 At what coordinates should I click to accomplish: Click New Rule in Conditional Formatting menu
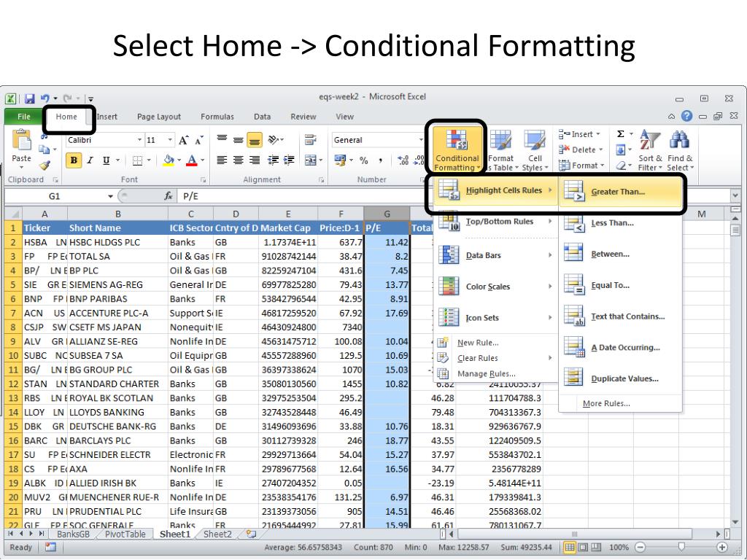[x=495, y=343]
